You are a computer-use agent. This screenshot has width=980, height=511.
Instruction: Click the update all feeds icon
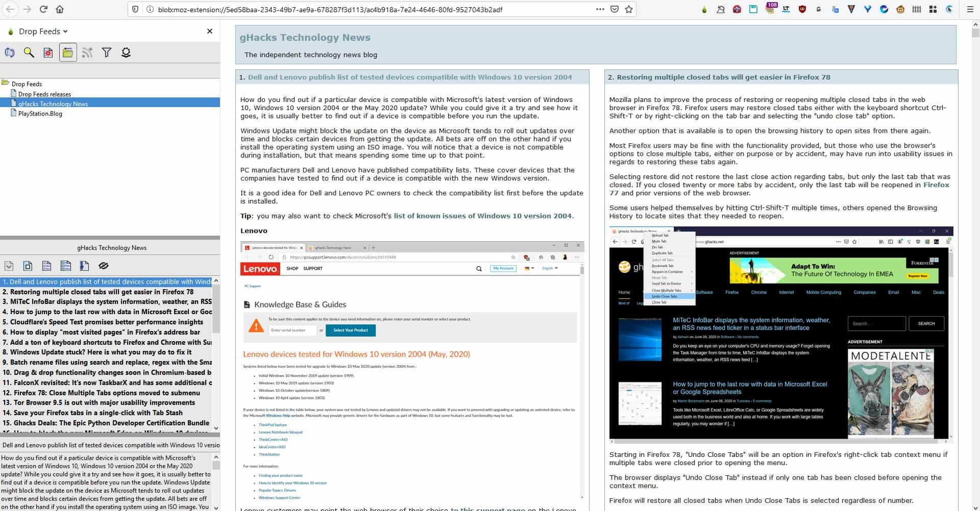click(x=10, y=53)
